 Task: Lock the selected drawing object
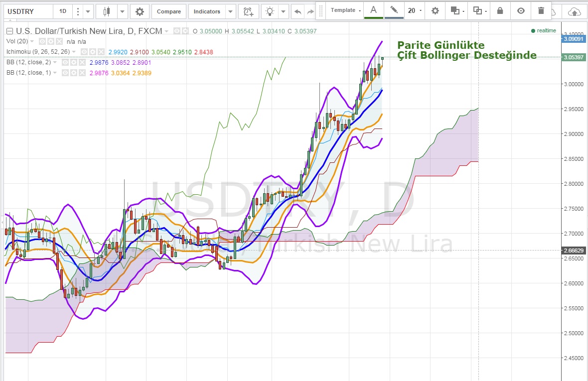[500, 10]
